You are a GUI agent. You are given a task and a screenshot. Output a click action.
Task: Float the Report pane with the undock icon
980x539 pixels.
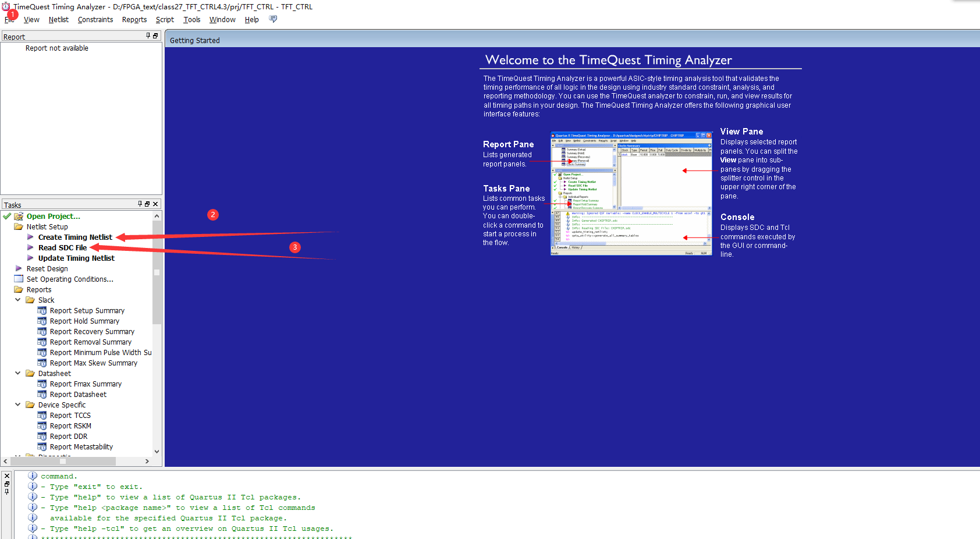155,36
